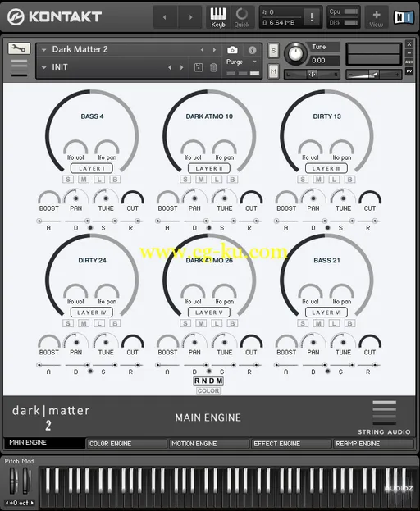Screen dimensions: 420x511
Task: Switch to the MAIN ENGINE tab
Action: pyautogui.click(x=44, y=443)
